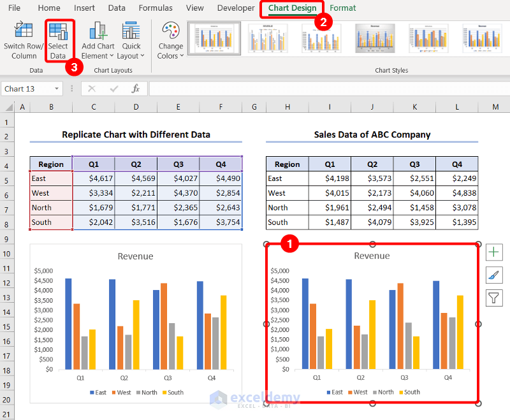Open the Select Data dialog
This screenshot has width=510, height=420.
point(58,41)
